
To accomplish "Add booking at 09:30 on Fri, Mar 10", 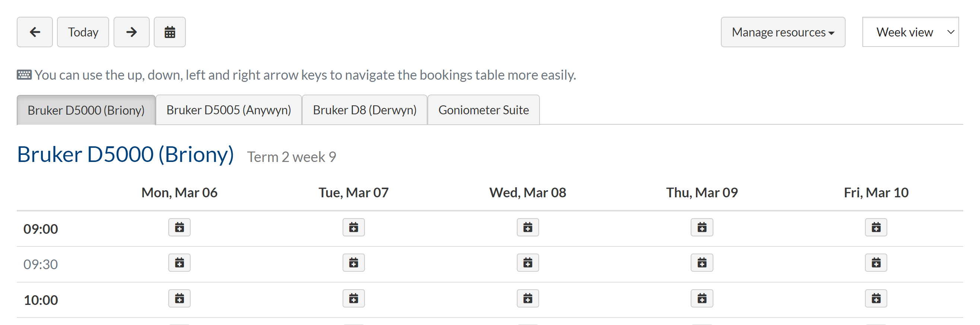I will [876, 262].
